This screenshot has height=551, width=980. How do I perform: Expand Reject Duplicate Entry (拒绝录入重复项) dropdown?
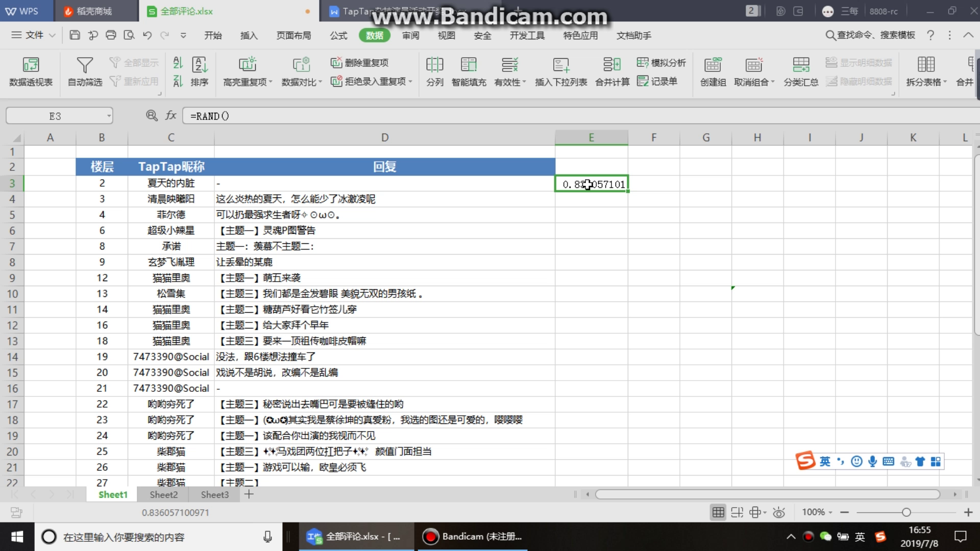click(x=410, y=82)
